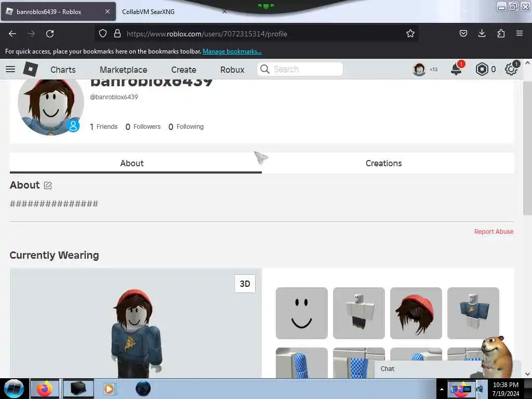Open the shield tracking protection icon
Image resolution: width=532 pixels, height=399 pixels.
(103, 33)
